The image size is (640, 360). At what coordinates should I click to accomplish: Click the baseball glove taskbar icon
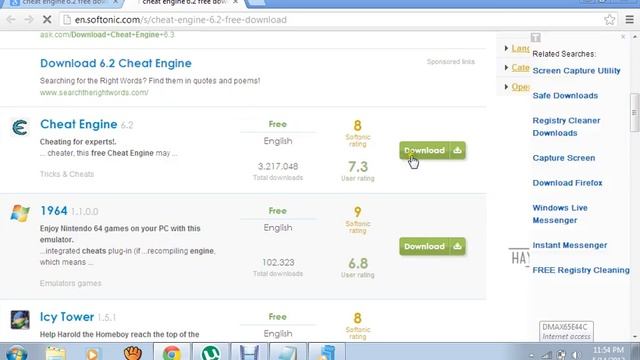[133, 353]
